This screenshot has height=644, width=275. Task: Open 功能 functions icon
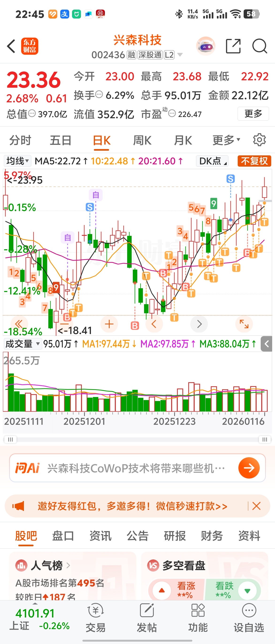coord(198,618)
